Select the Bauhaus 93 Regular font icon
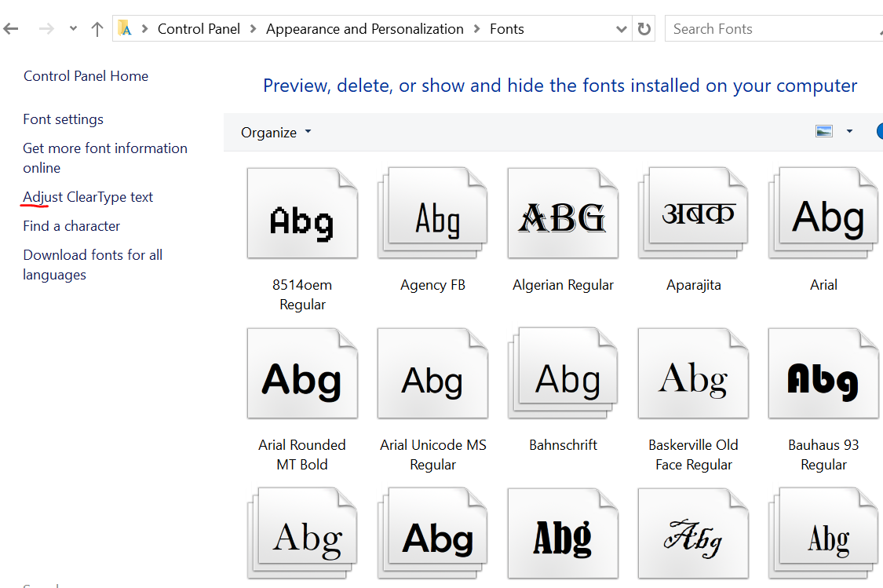The width and height of the screenshot is (883, 588). click(x=823, y=375)
